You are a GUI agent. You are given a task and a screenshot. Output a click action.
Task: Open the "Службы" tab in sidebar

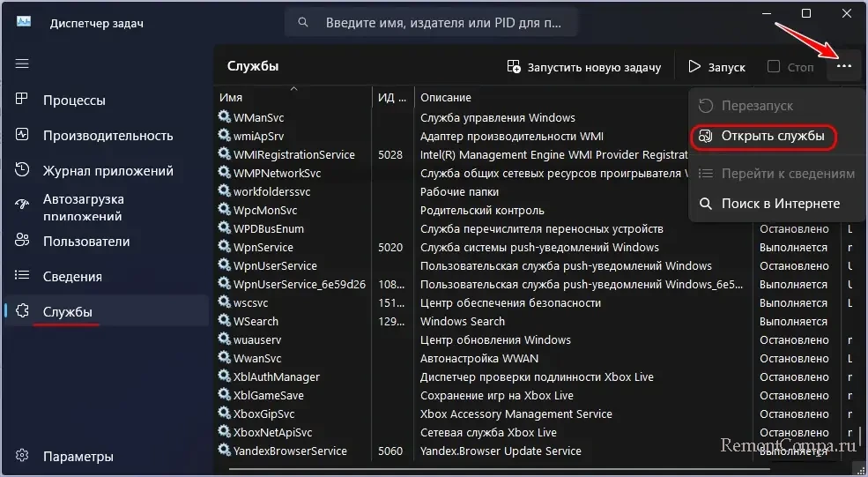point(68,311)
